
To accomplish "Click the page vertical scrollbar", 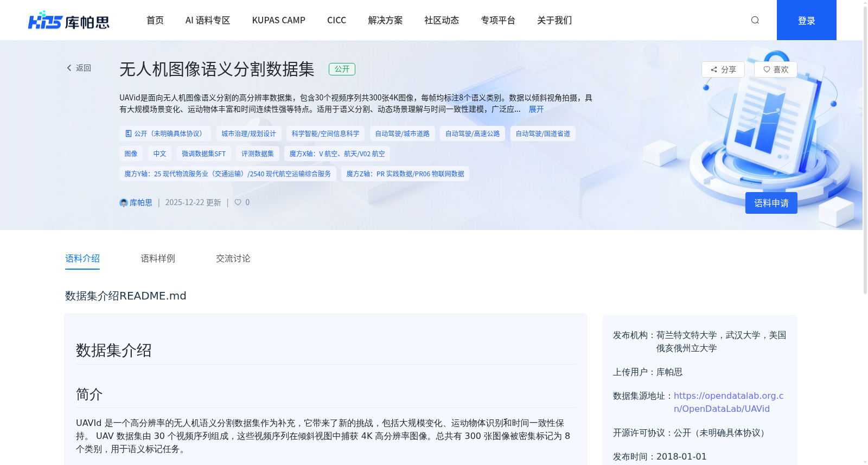I will [865, 149].
